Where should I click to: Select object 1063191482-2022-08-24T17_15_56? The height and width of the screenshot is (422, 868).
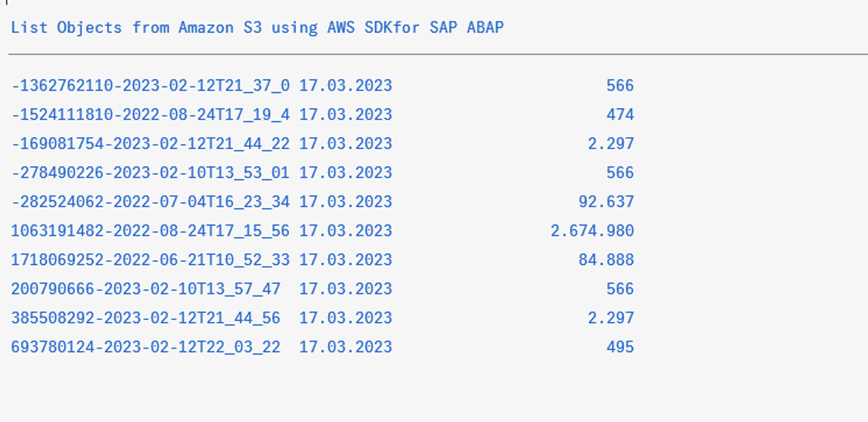149,230
